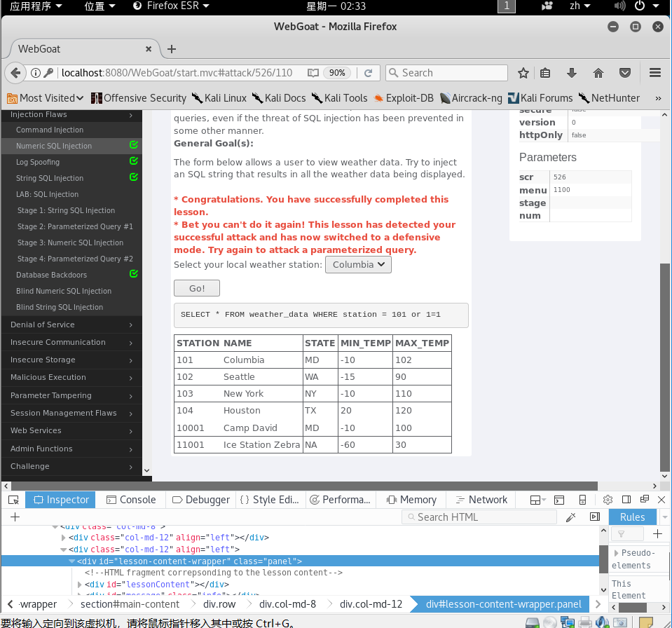Create new node plus icon in the inspector
The image size is (672, 628).
tap(15, 517)
